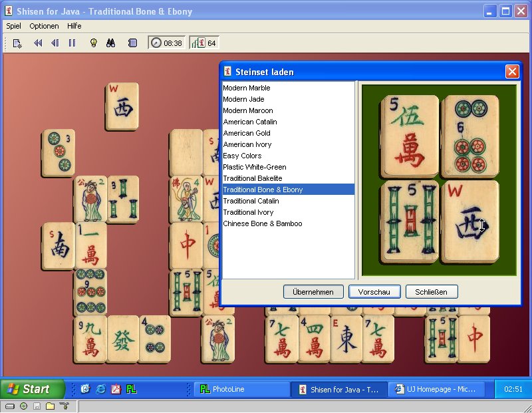532x413 pixels.
Task: Click the floppy disk icon in the bottom bar
Action: [37, 406]
